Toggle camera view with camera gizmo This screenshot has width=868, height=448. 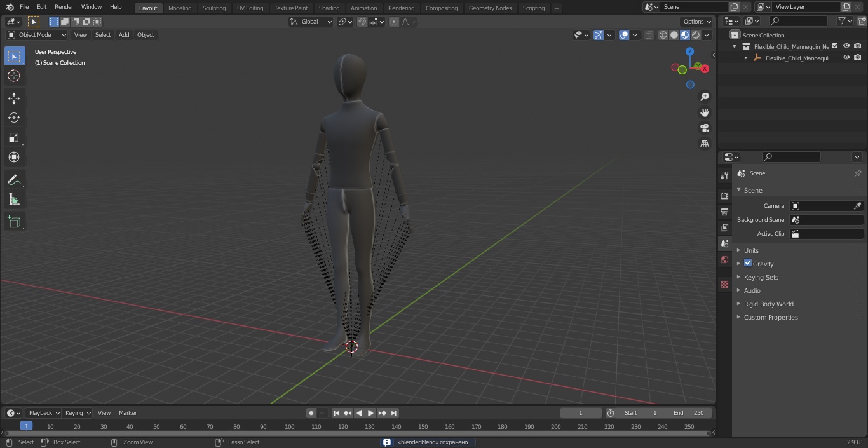[x=704, y=128]
